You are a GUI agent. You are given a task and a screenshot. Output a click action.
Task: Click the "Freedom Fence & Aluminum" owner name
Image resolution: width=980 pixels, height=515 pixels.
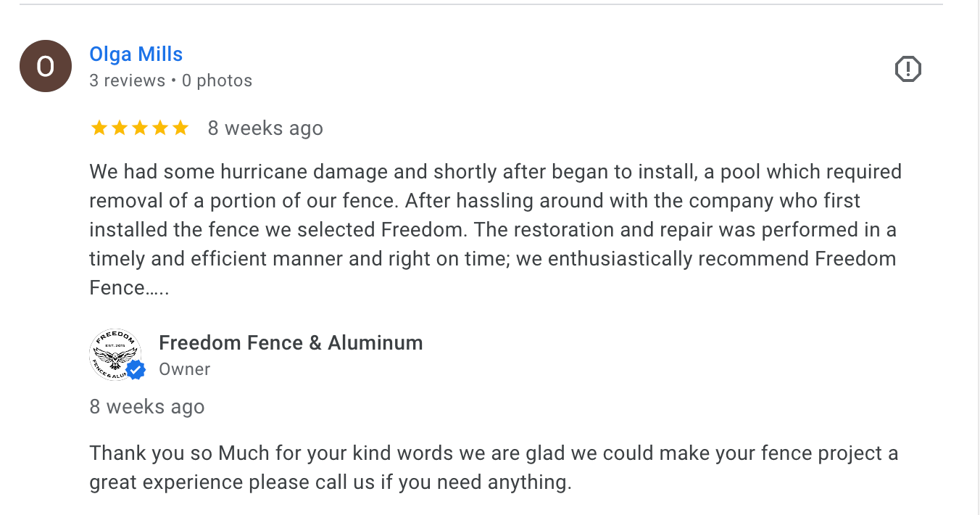coord(291,342)
